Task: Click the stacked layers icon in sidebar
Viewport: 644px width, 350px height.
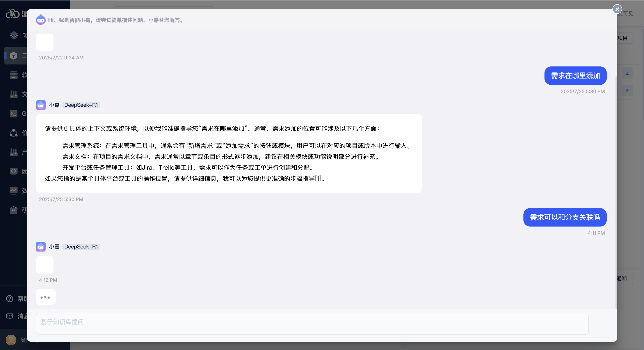Action: tap(14, 35)
